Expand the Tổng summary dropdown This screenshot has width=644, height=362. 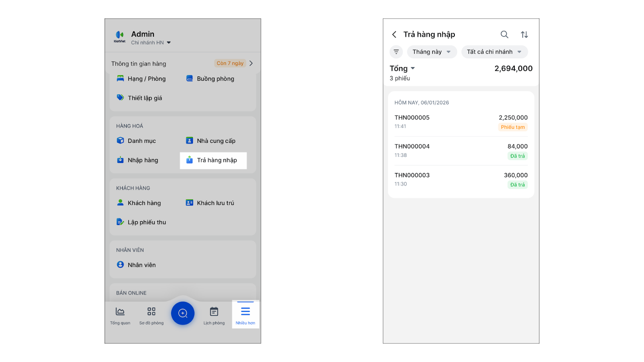[x=402, y=68]
